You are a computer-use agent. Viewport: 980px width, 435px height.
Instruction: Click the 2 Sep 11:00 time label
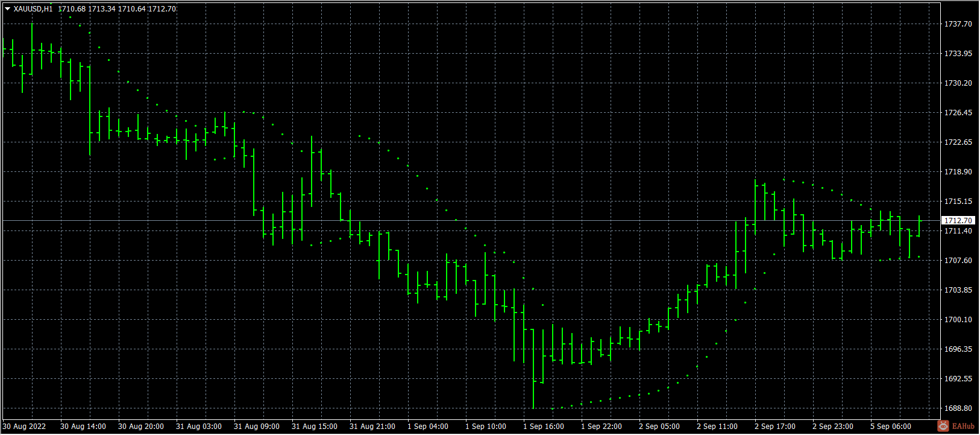717,427
